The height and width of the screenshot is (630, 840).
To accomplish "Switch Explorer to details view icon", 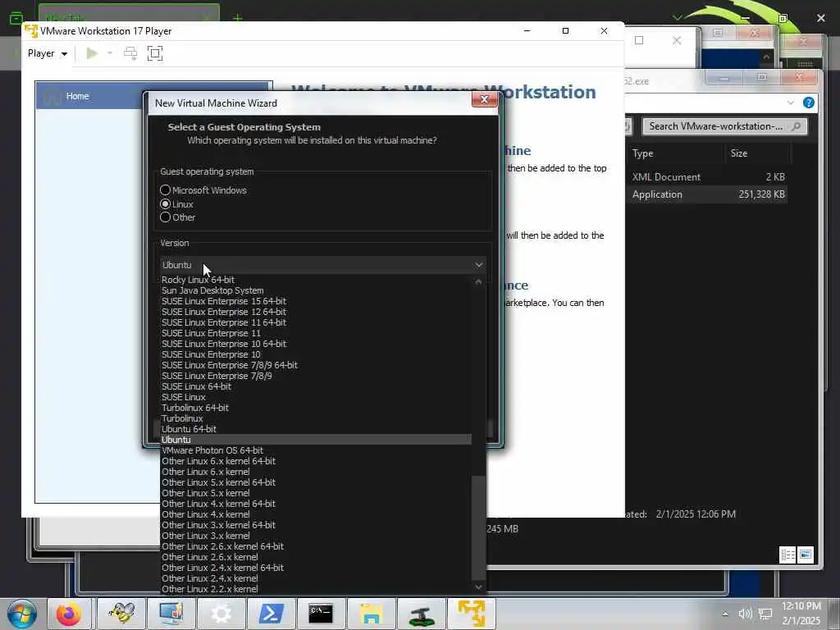I will (787, 555).
